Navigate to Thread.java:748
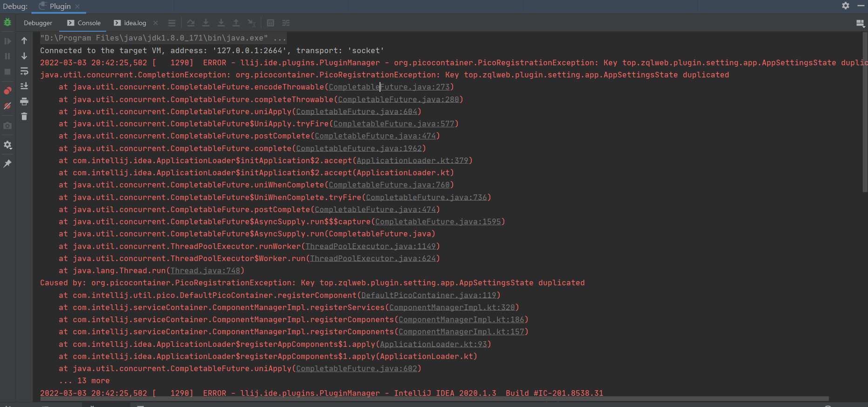The image size is (868, 407). 205,270
